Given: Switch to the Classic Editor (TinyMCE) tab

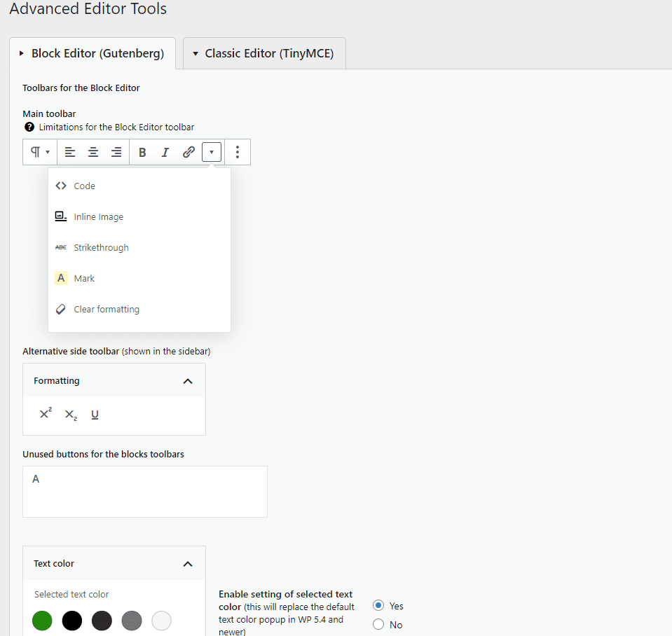Looking at the screenshot, I should pos(264,53).
